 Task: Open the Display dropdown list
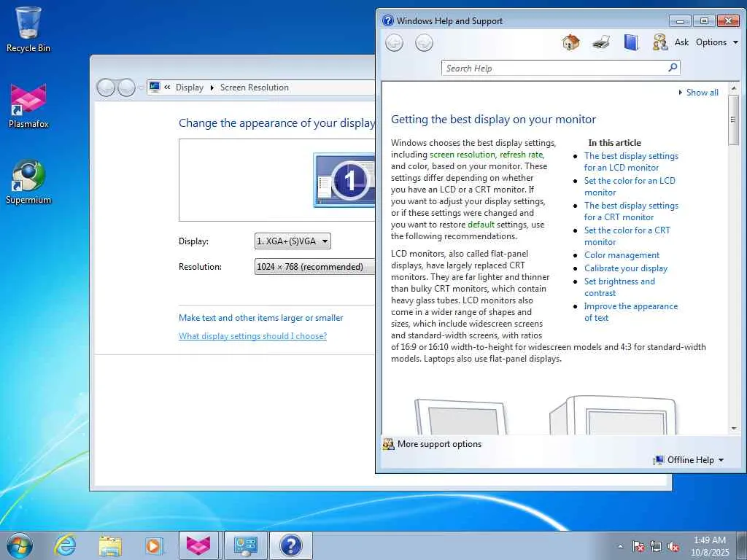click(293, 241)
